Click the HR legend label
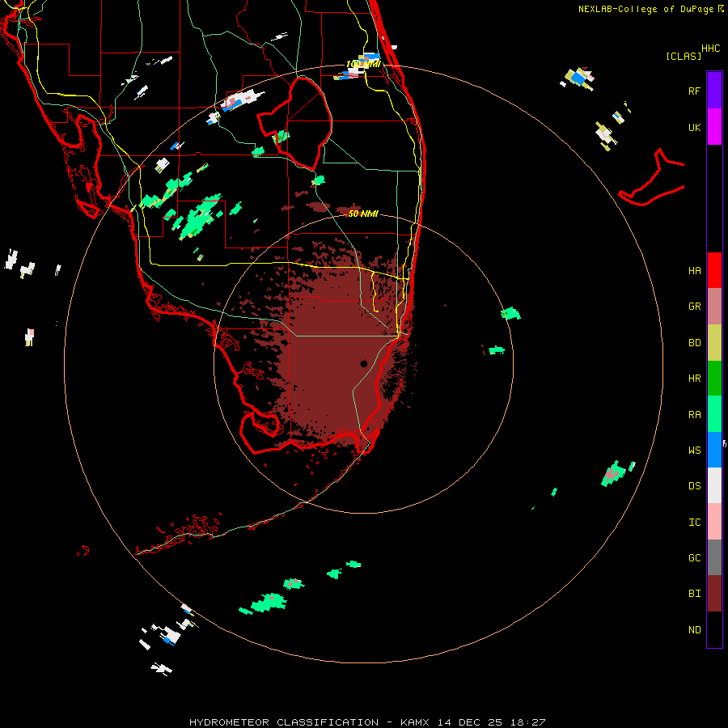This screenshot has height=728, width=728. [x=694, y=379]
